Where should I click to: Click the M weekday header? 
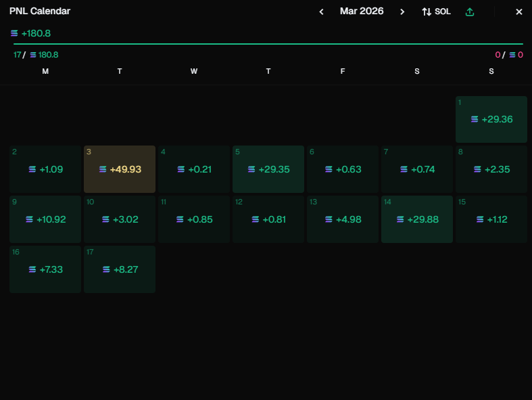coord(45,71)
